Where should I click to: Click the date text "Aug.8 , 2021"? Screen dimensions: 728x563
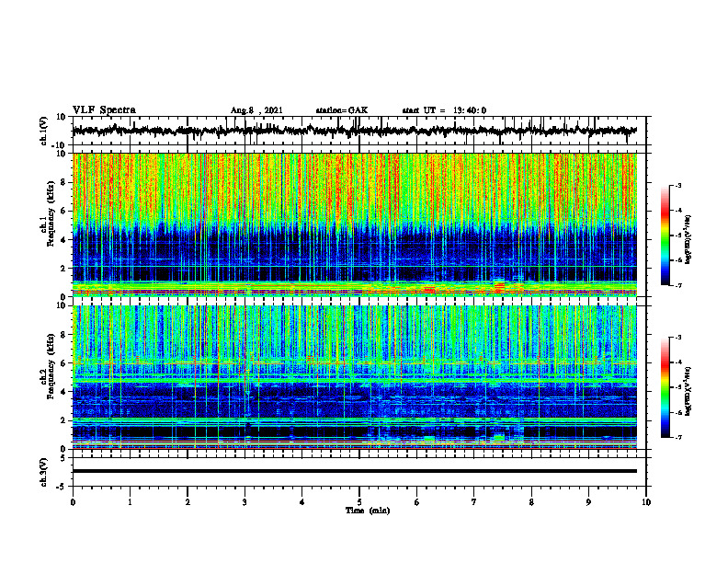pyautogui.click(x=256, y=110)
